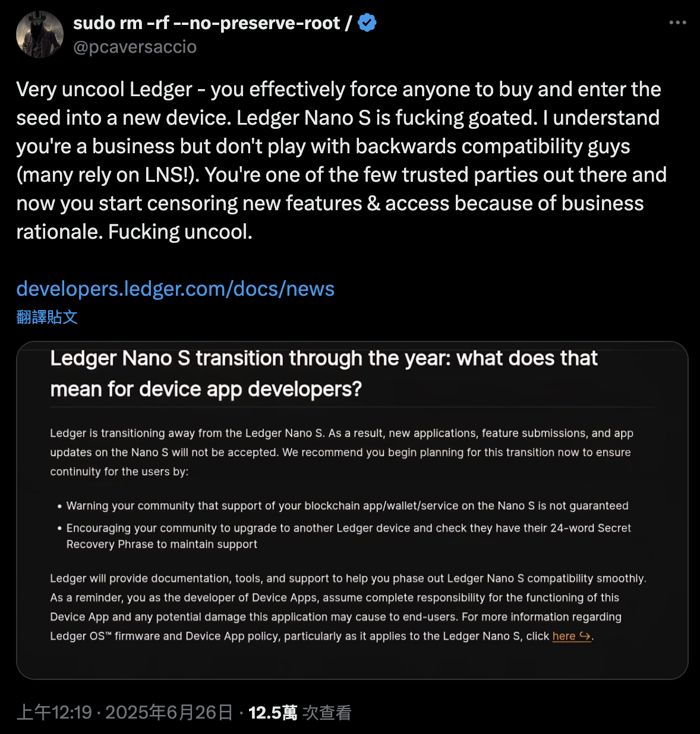This screenshot has height=734, width=700.
Task: Click the Ledger transition paragraph in the image
Action: (x=341, y=452)
